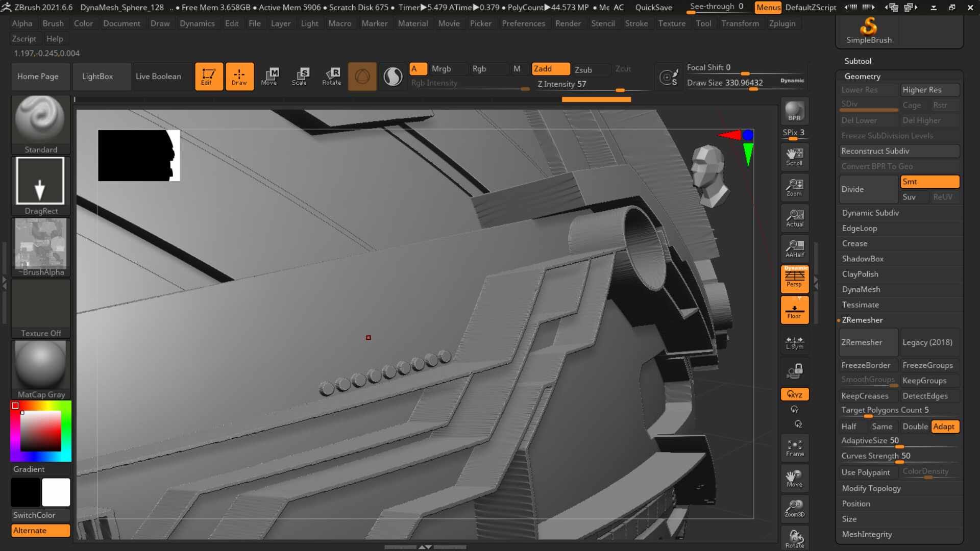The image size is (980, 551).
Task: Open the Standard brush selector thumbnail
Action: pos(41,125)
